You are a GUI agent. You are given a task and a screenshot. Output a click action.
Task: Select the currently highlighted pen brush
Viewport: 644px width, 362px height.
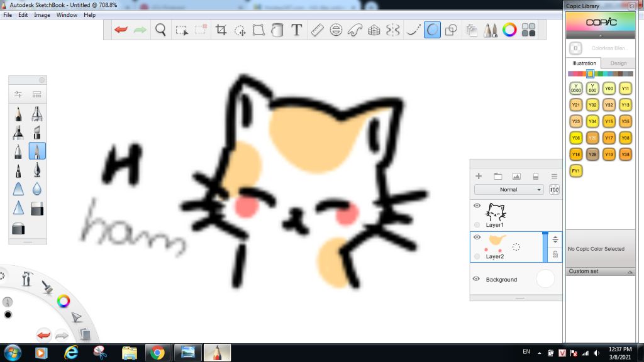[37, 151]
